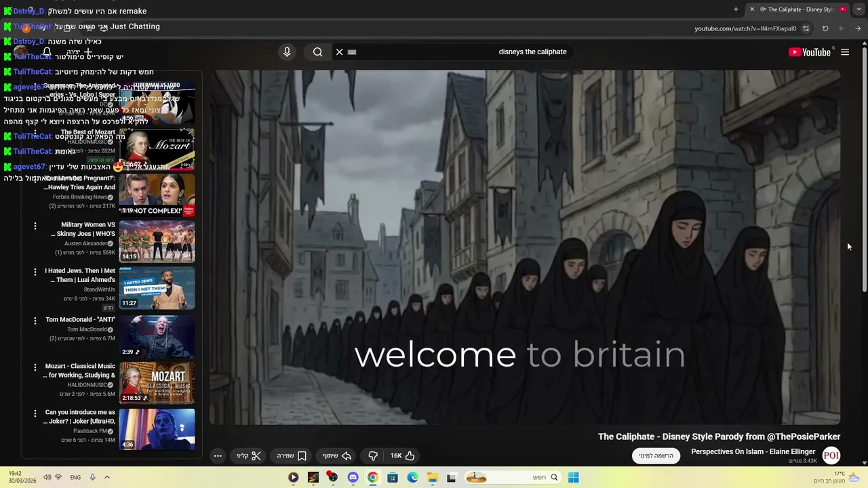Image resolution: width=868 pixels, height=488 pixels.
Task: Open the tab list dropdown chevron
Action: (859, 9)
